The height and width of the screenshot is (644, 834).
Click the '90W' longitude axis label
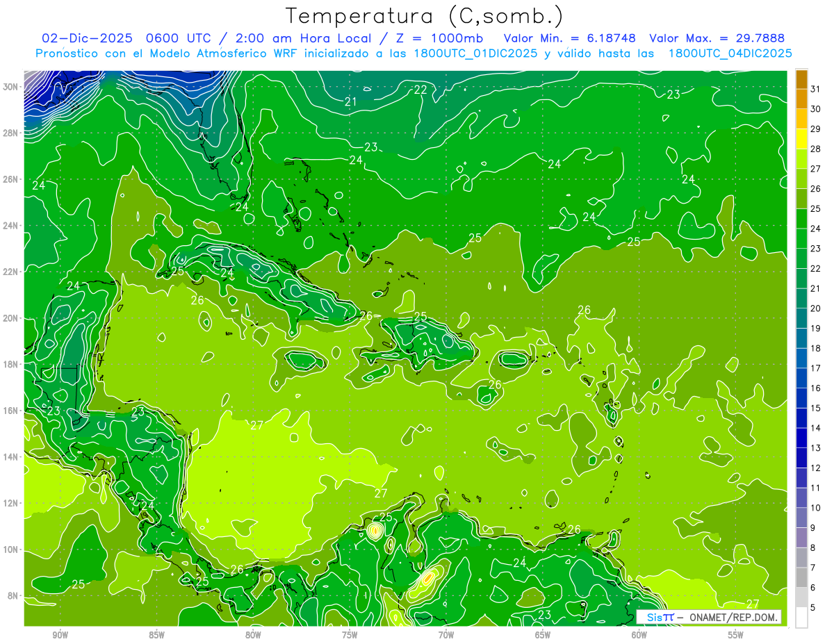(x=60, y=635)
